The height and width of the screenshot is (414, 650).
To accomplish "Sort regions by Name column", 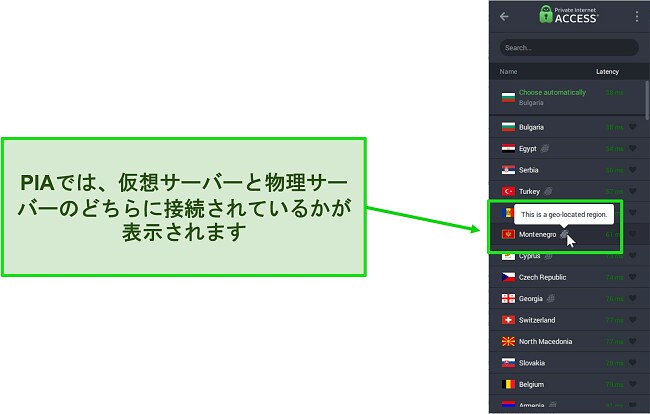I will pyautogui.click(x=508, y=72).
